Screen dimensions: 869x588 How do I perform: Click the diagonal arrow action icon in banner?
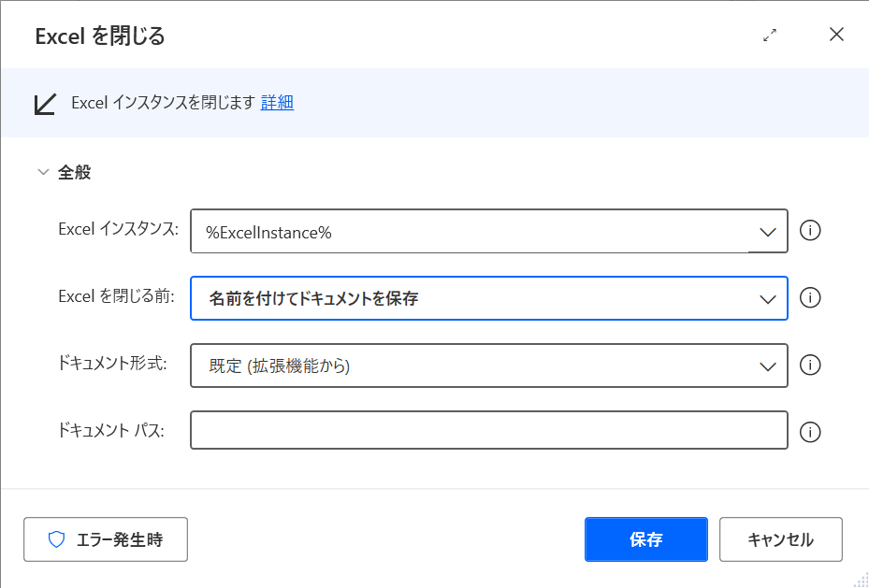[x=45, y=104]
